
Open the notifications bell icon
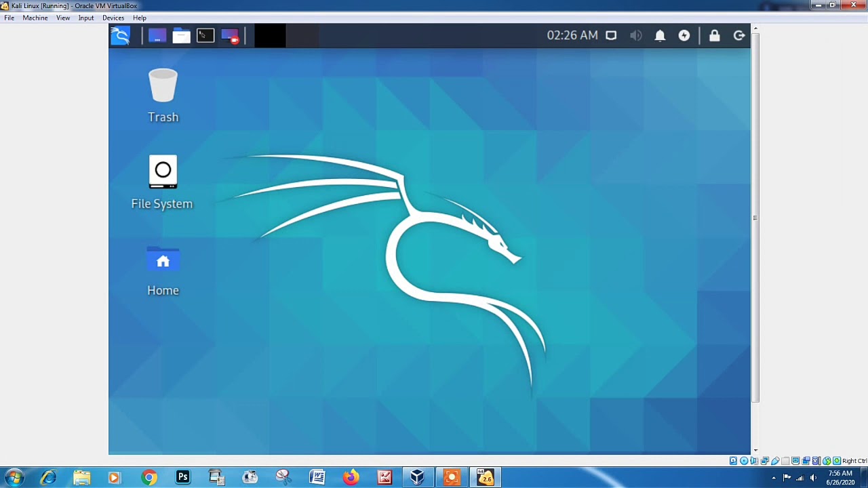660,35
